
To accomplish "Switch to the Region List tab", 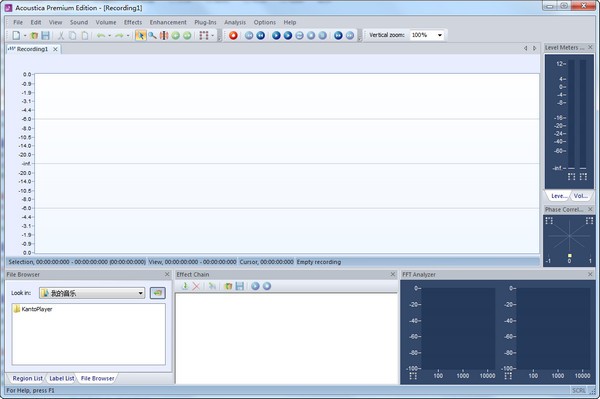I will point(27,378).
